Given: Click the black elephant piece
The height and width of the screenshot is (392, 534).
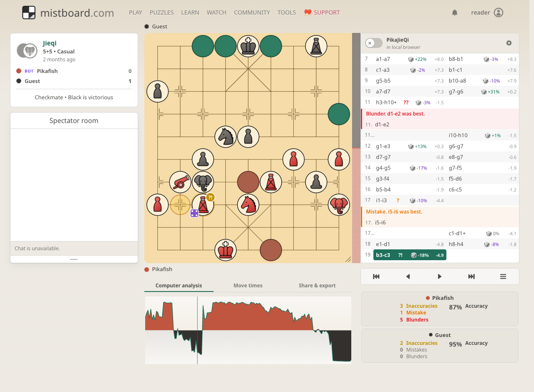Looking at the screenshot, I should [x=203, y=182].
